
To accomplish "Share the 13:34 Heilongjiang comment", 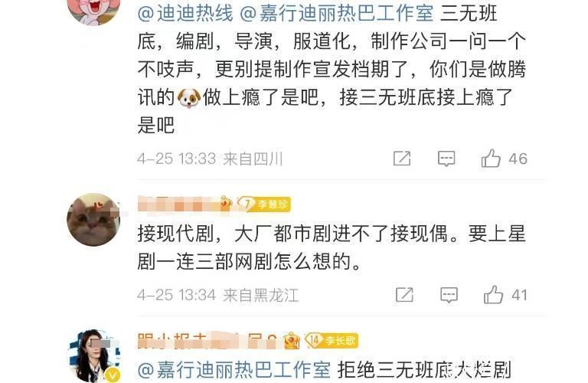I will tap(404, 295).
